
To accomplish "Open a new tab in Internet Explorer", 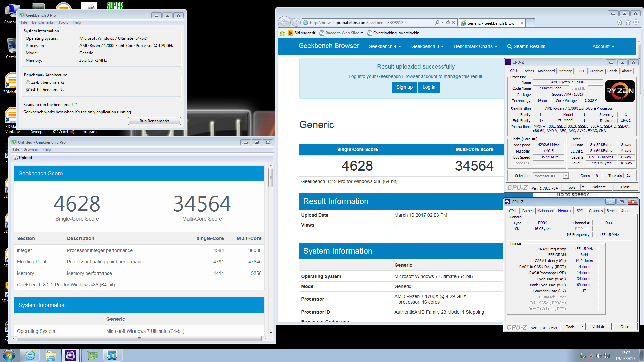I will 530,23.
